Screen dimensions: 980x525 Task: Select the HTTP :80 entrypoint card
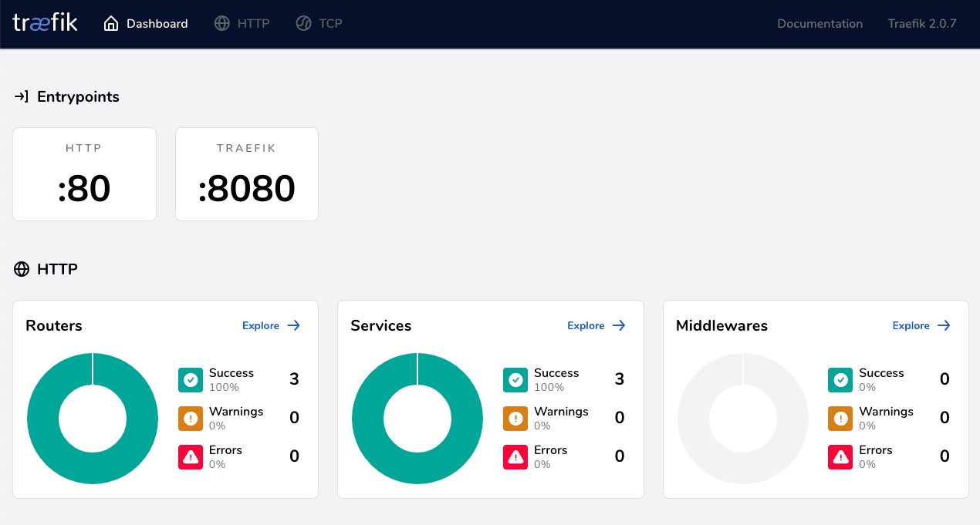(x=84, y=173)
